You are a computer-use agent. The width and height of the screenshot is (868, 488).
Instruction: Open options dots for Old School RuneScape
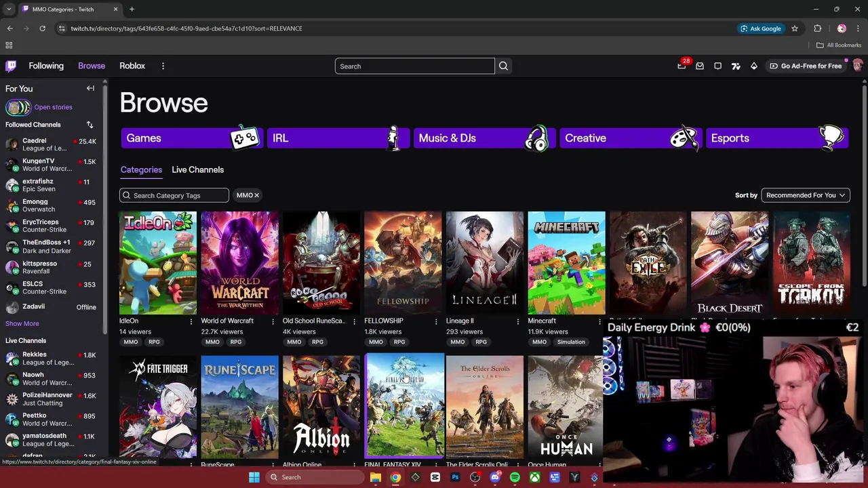tap(354, 321)
